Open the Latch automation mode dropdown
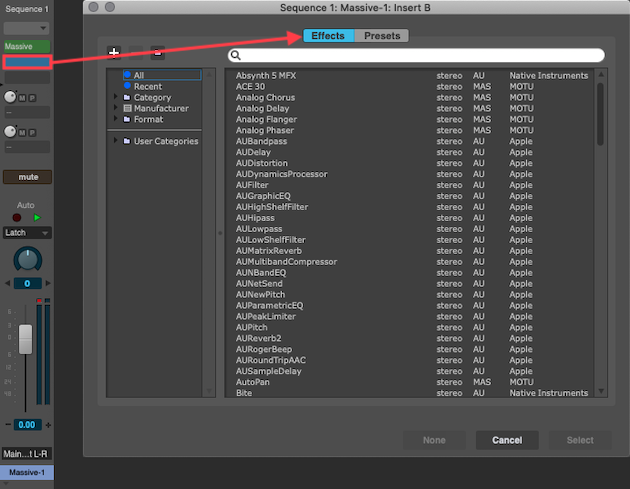The image size is (630, 489). [x=27, y=233]
